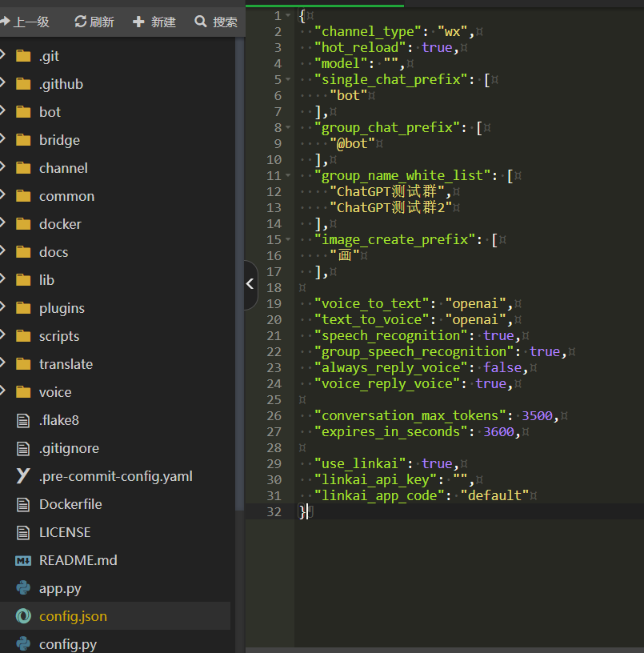The image size is (644, 653).
Task: Click the Markdown icon next to README.md
Action: click(x=23, y=560)
